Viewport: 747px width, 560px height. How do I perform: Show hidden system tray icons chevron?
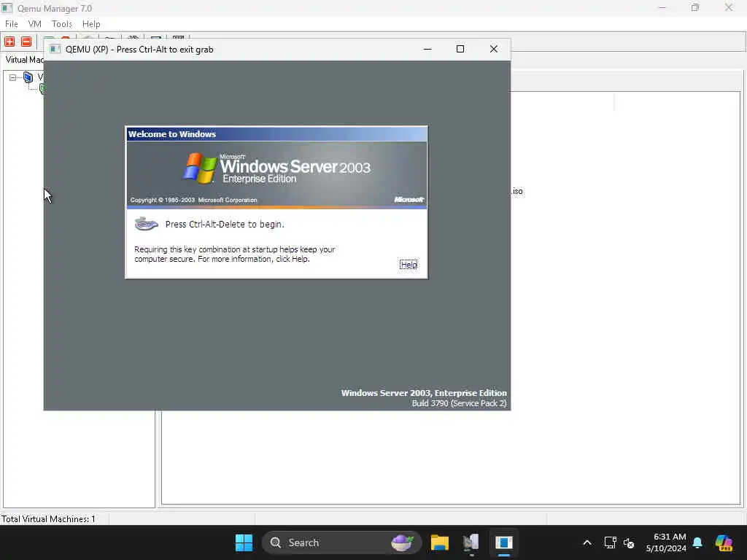point(587,542)
